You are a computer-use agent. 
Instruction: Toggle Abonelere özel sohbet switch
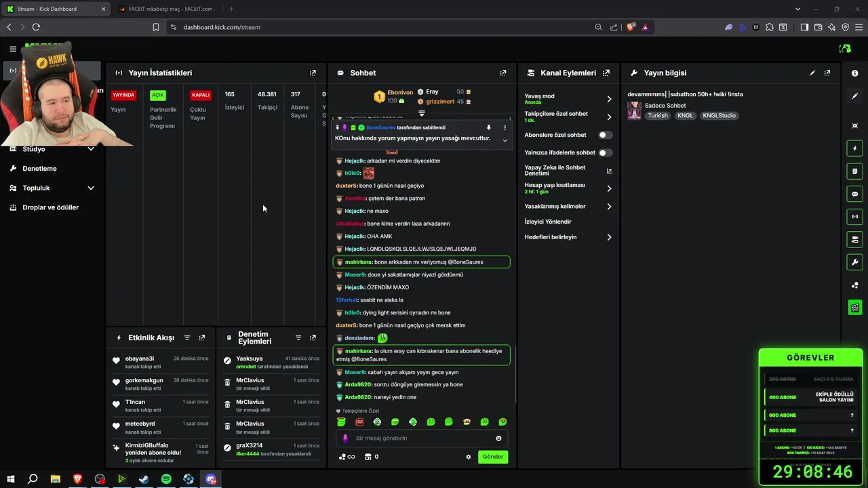coord(605,135)
